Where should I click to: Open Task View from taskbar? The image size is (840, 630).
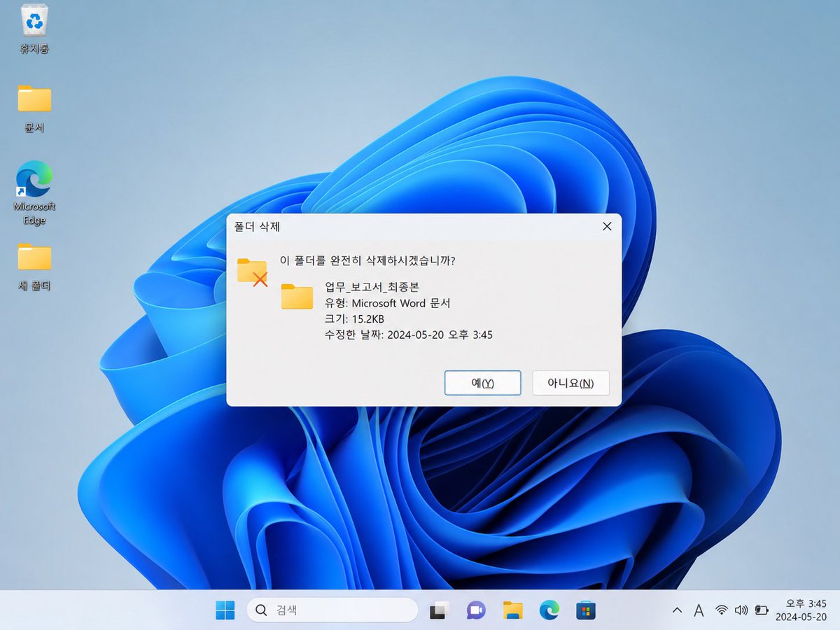[439, 610]
